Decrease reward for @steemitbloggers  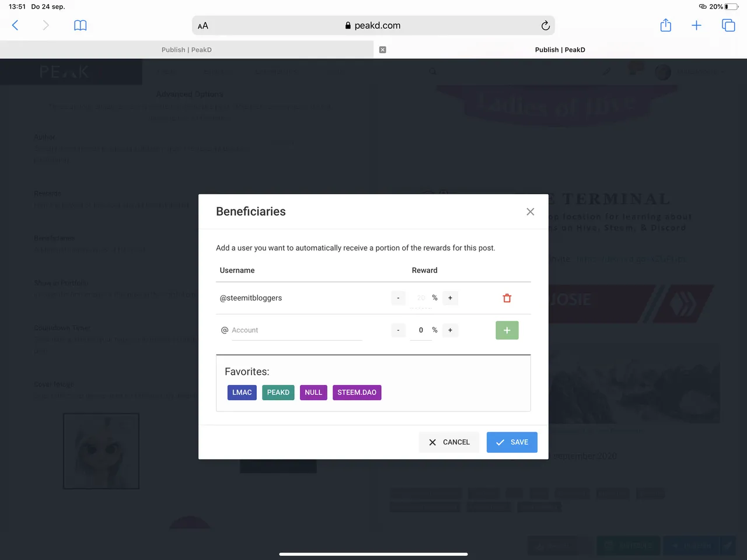tap(398, 298)
